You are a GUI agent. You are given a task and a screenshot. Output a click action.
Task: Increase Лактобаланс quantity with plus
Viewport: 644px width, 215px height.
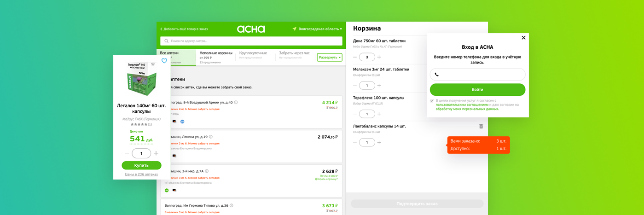379,142
